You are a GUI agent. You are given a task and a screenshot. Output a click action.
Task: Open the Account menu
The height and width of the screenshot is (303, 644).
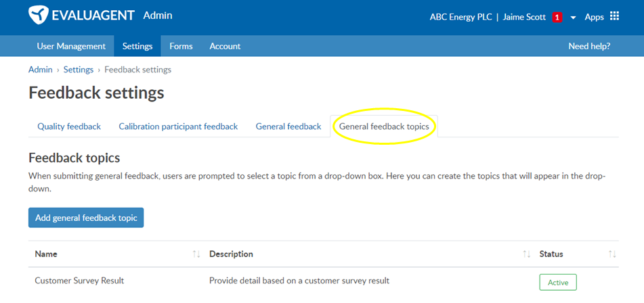(x=225, y=46)
